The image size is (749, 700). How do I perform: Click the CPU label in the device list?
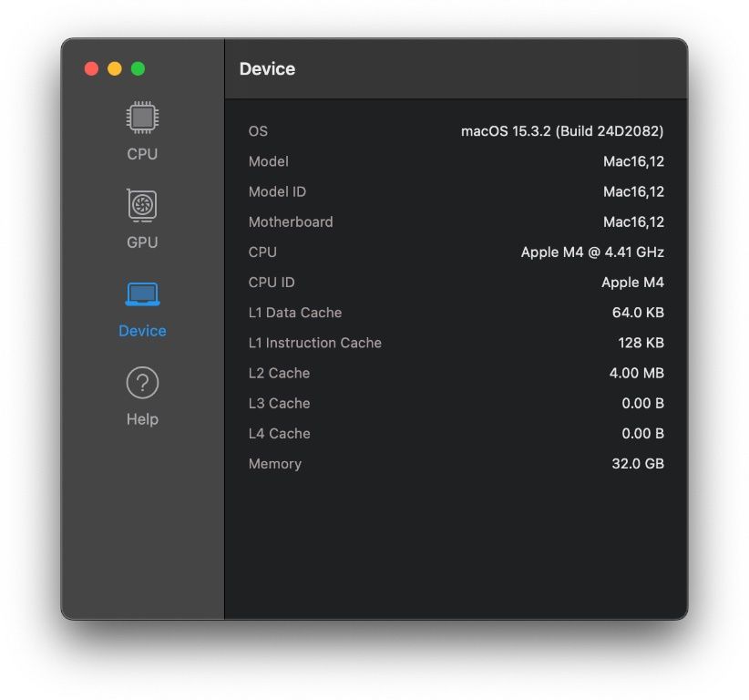click(x=262, y=252)
